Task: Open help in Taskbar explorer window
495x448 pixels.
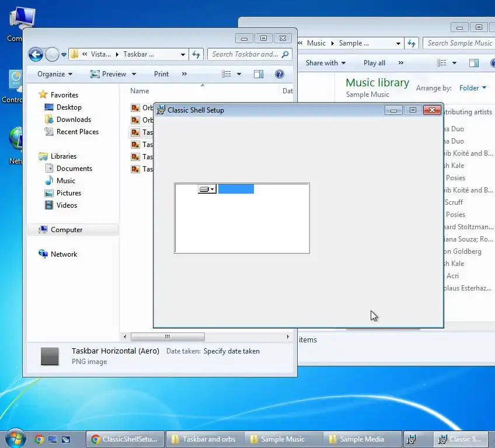Action: click(280, 74)
